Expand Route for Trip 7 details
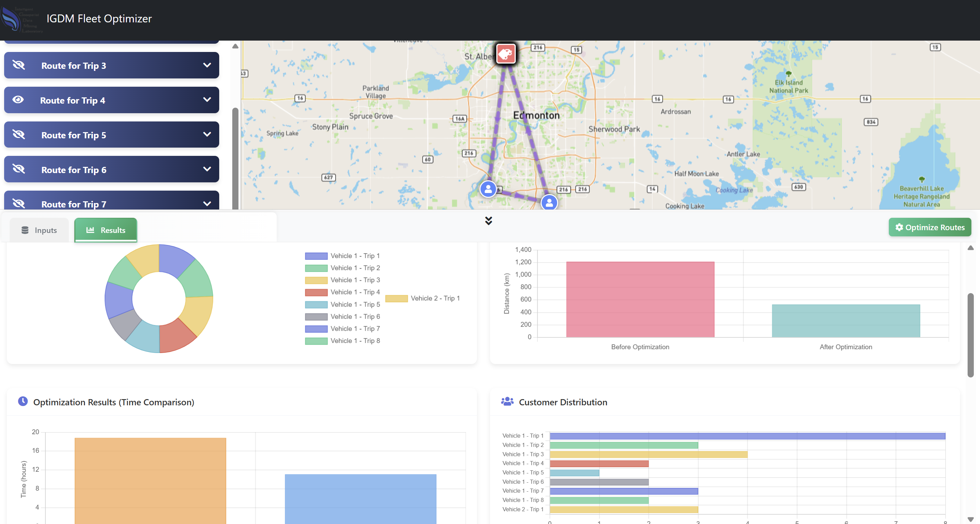This screenshot has height=524, width=980. pos(207,204)
